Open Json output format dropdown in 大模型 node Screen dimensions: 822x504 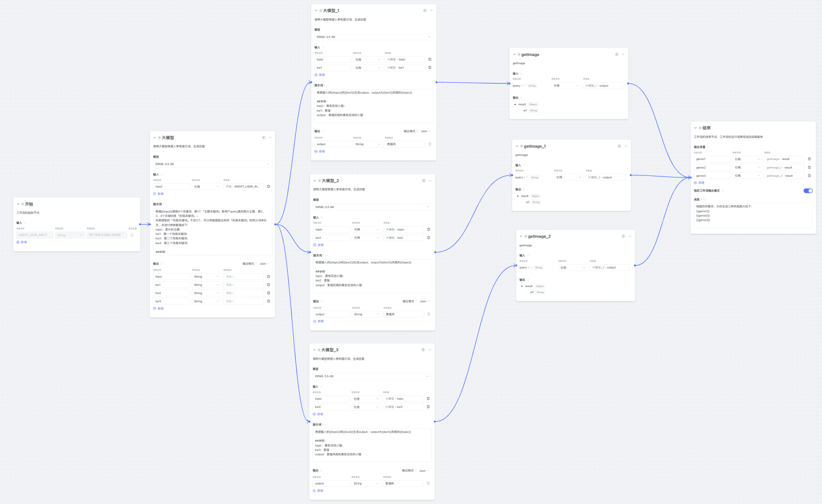click(264, 264)
